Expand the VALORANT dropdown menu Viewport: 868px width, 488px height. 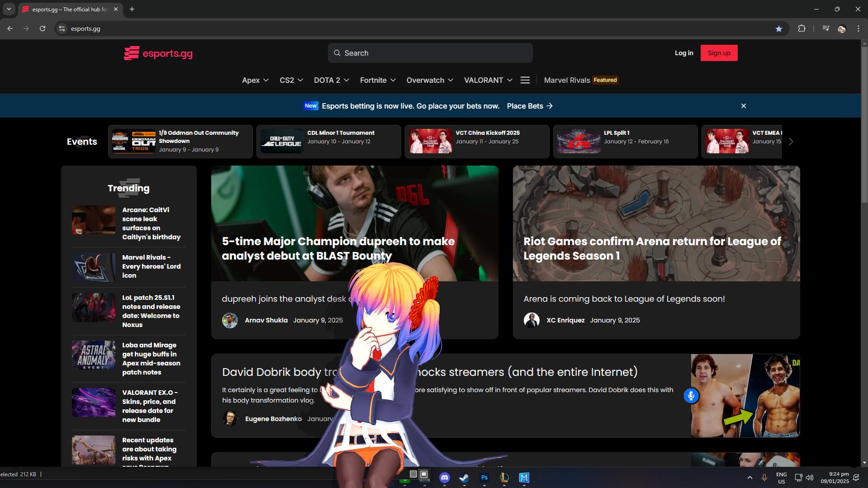tap(488, 80)
